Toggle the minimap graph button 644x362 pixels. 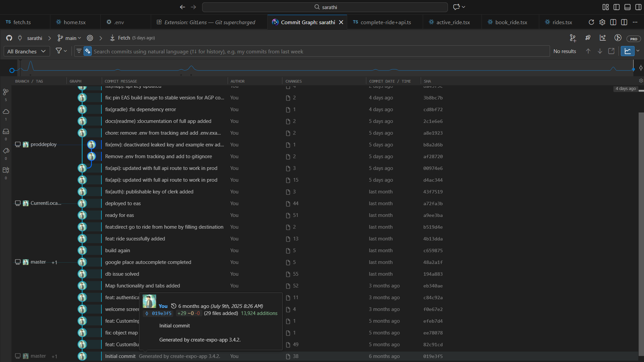[x=627, y=51]
